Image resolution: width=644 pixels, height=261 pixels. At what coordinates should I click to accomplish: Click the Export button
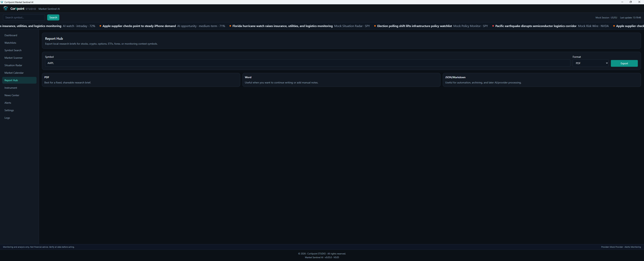point(624,63)
